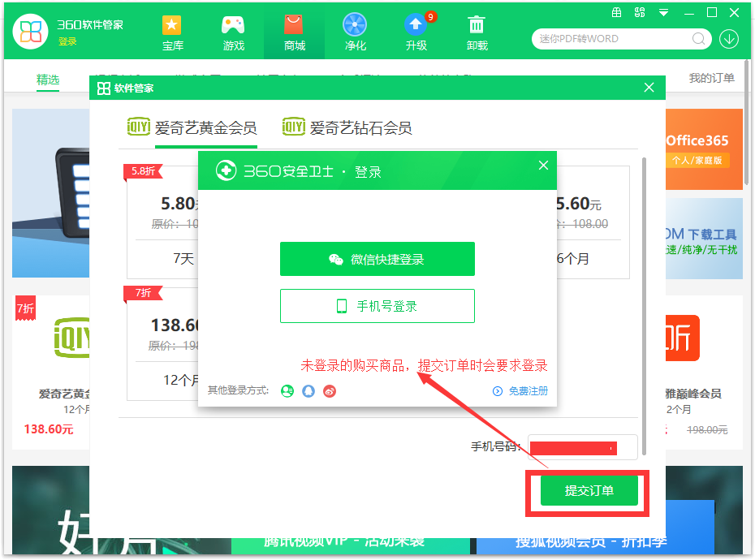Screen dimensions: 755x560
Task: Click 手机号登录 button
Action: [x=377, y=306]
